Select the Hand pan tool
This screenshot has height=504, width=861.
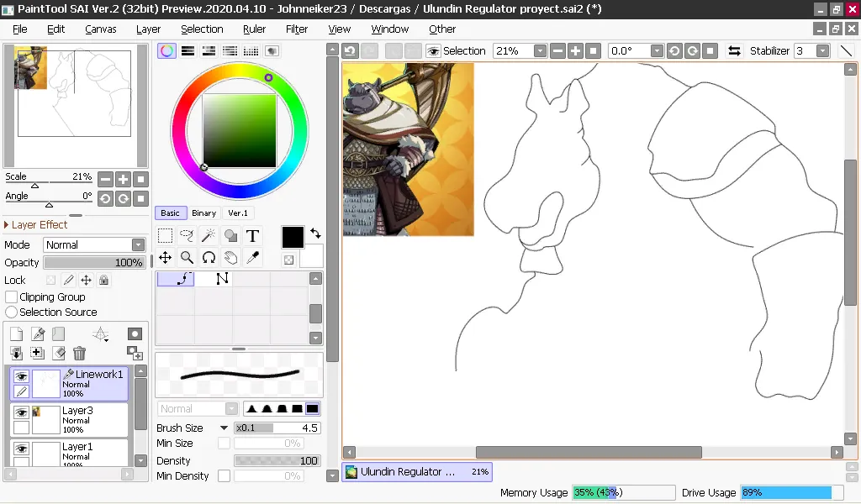click(x=230, y=258)
